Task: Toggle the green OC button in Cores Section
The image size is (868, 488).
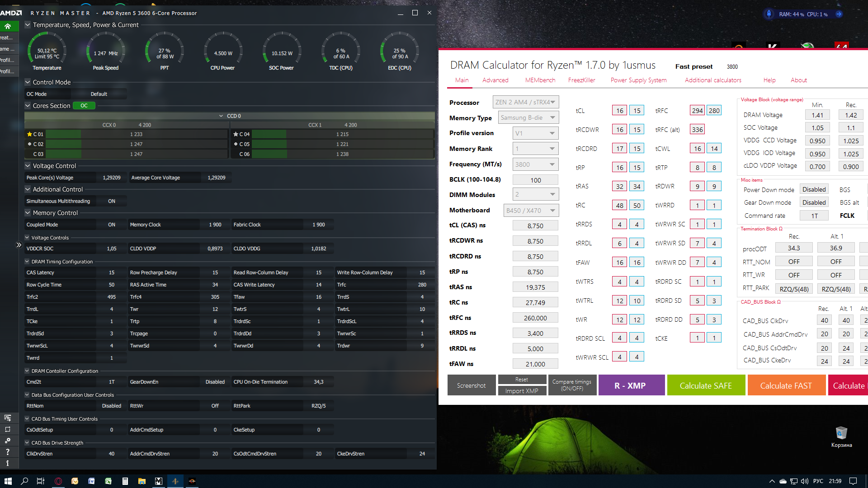Action: pos(84,106)
